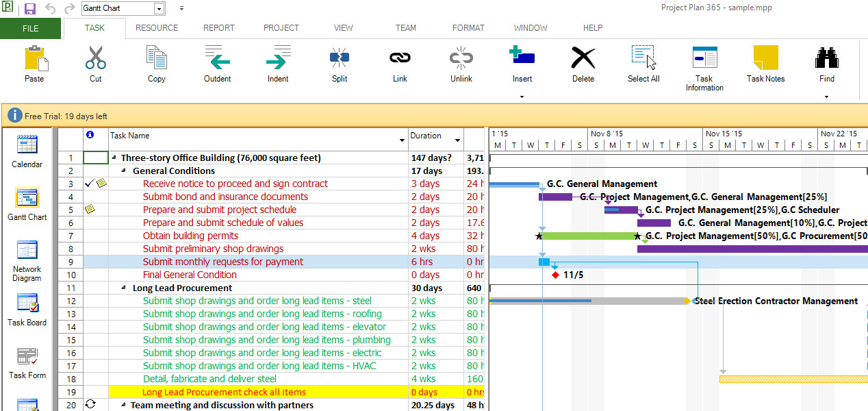
Task: Switch to REPORT ribbon tab
Action: click(x=219, y=28)
